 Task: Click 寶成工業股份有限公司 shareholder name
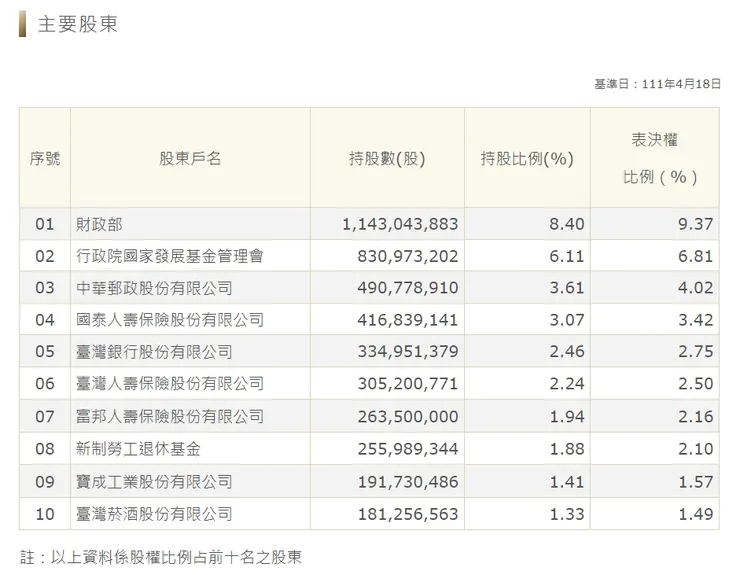[x=154, y=481]
